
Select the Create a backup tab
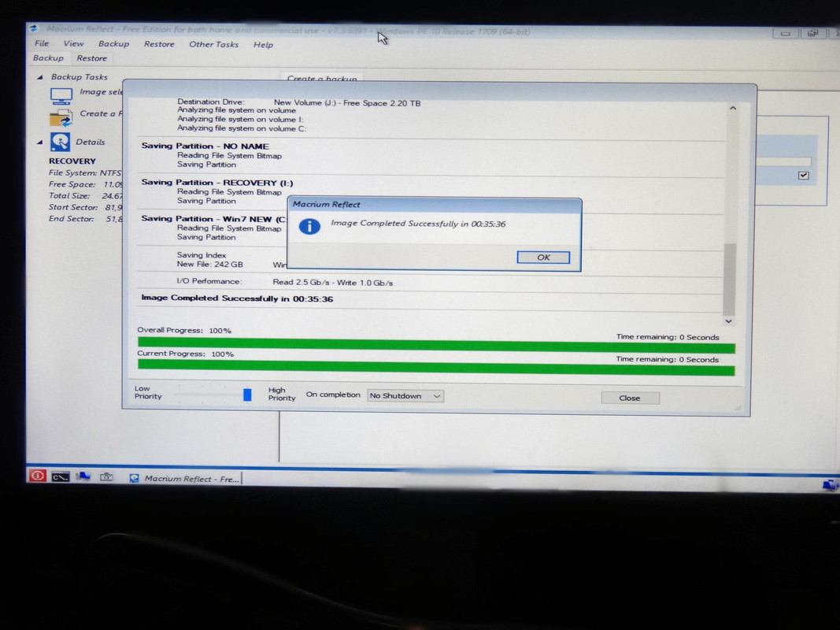(x=322, y=78)
